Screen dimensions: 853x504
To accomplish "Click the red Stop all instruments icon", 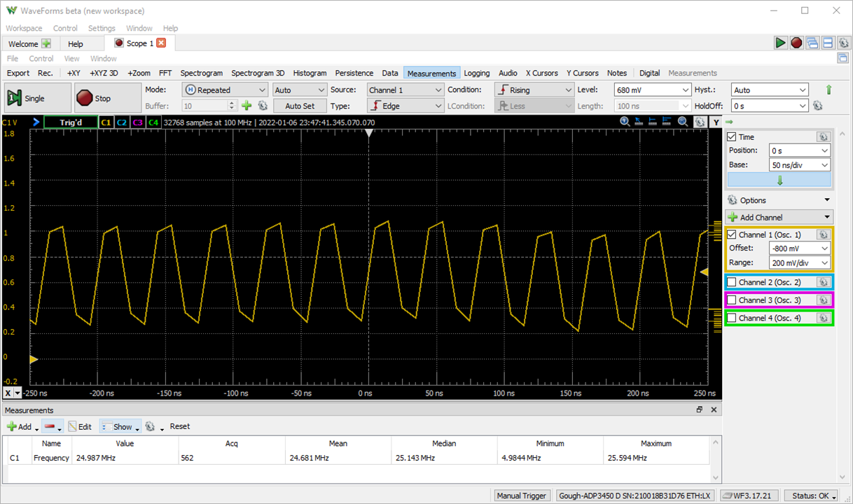I will click(x=796, y=43).
